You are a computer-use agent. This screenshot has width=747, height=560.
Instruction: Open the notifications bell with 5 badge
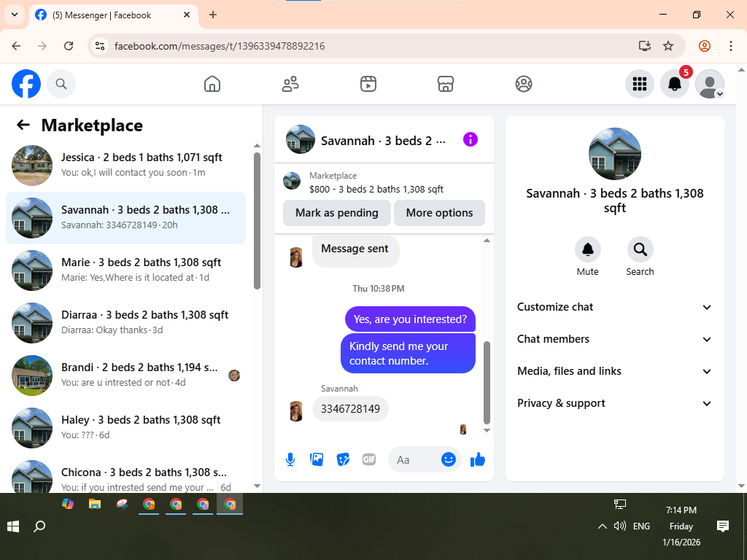pyautogui.click(x=675, y=84)
